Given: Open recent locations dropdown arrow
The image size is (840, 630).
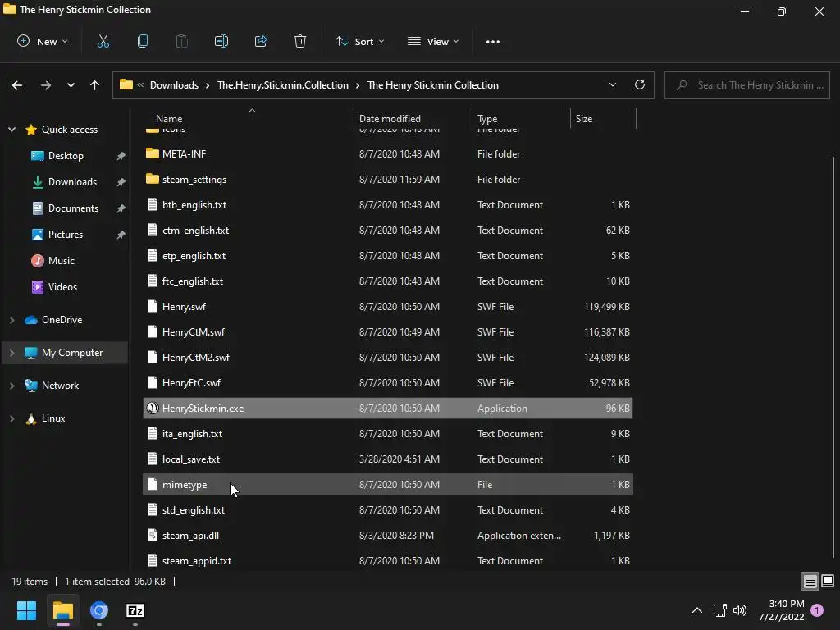Looking at the screenshot, I should click(71, 85).
